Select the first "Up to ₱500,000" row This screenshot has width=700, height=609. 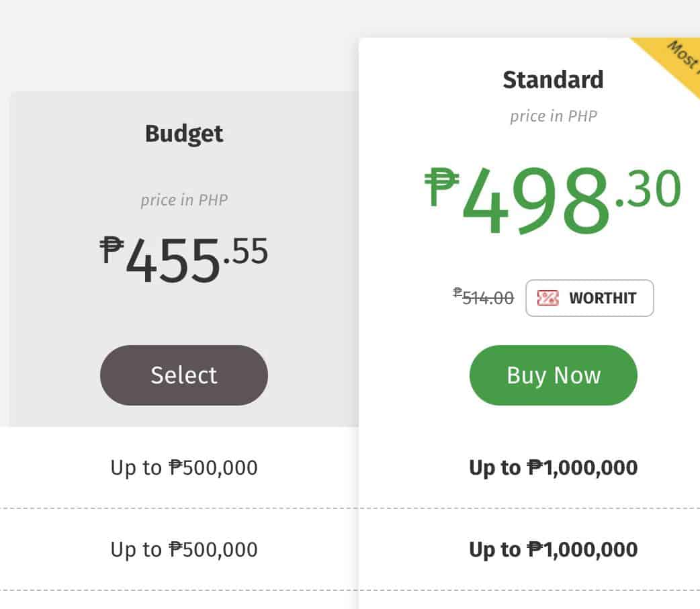[184, 467]
